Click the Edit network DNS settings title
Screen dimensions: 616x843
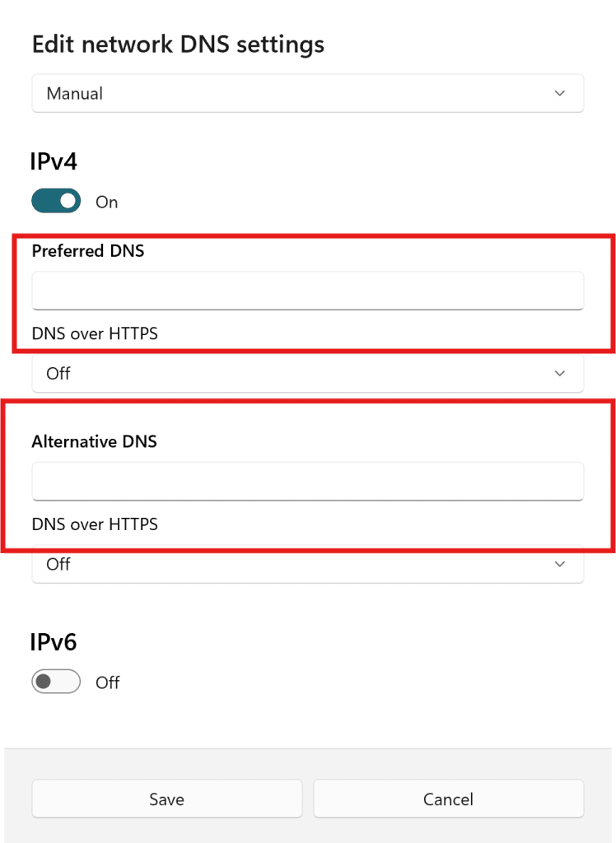[x=178, y=44]
